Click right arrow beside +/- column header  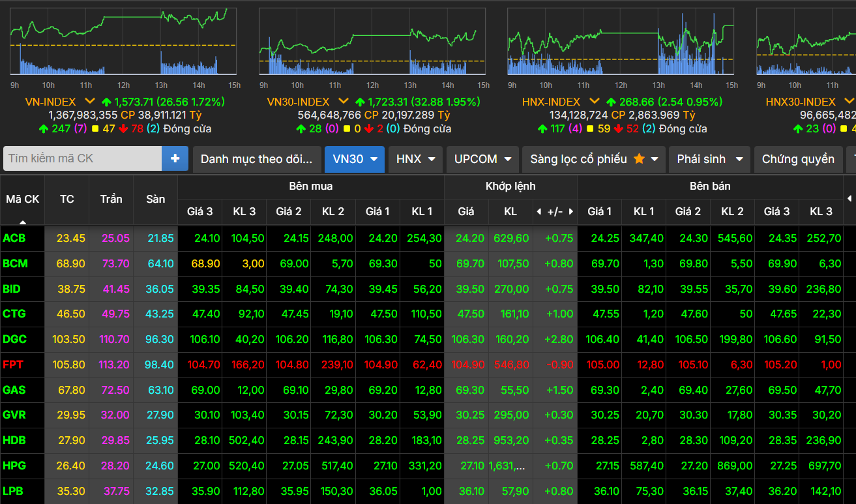[x=571, y=212]
